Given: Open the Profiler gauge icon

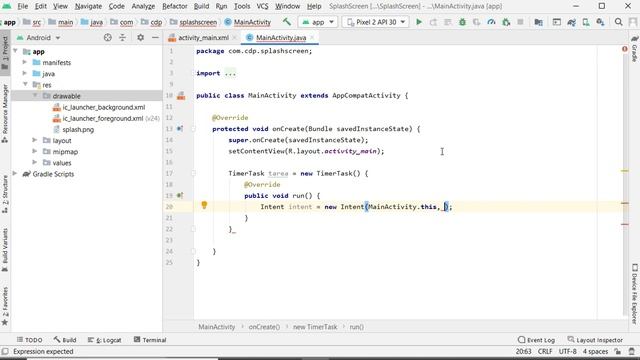Looking at the screenshot, I should 491,22.
